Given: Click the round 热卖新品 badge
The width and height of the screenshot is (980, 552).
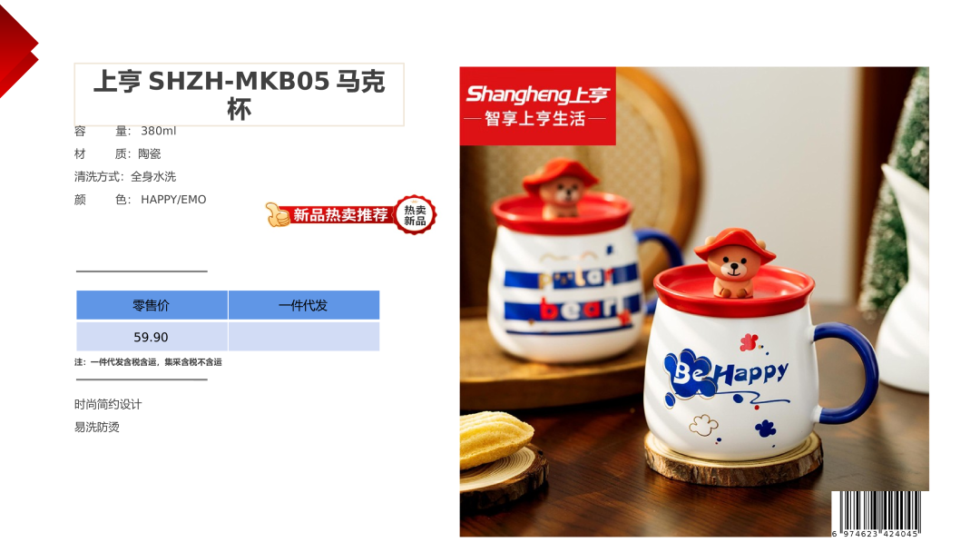Looking at the screenshot, I should [415, 215].
